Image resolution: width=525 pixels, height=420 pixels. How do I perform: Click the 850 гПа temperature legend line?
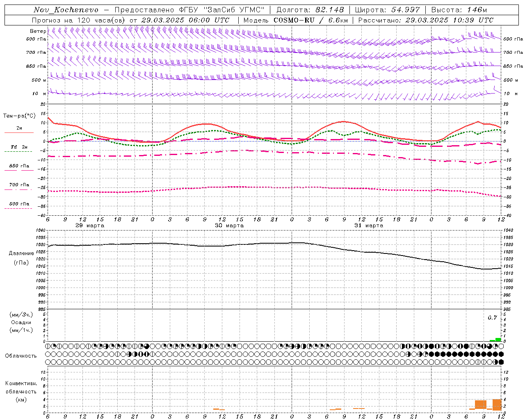click(19, 170)
